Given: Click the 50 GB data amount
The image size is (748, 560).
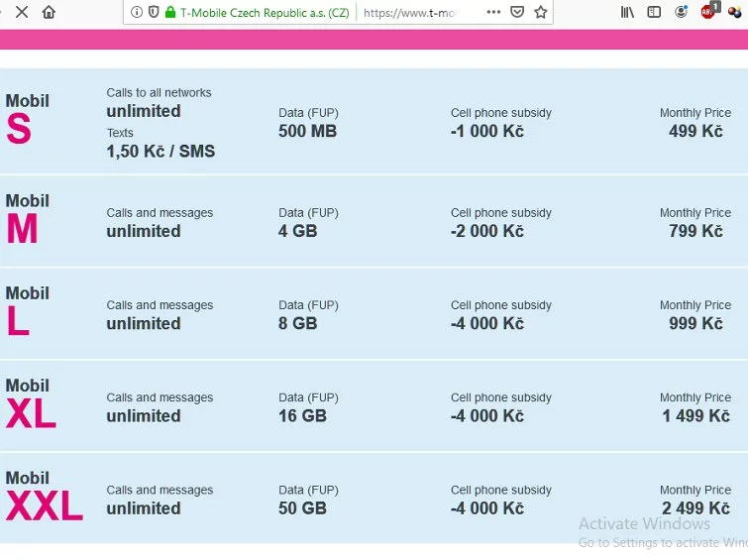Looking at the screenshot, I should click(302, 508).
